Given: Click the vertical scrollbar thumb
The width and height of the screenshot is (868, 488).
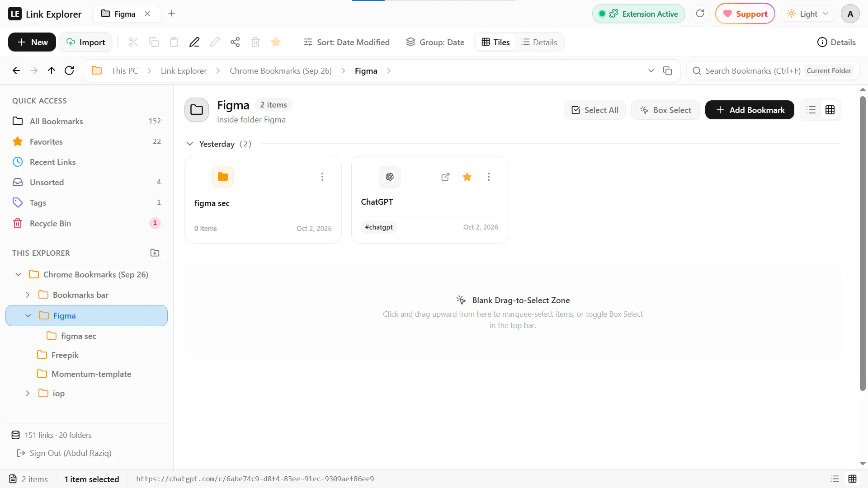Looking at the screenshot, I should tap(863, 243).
